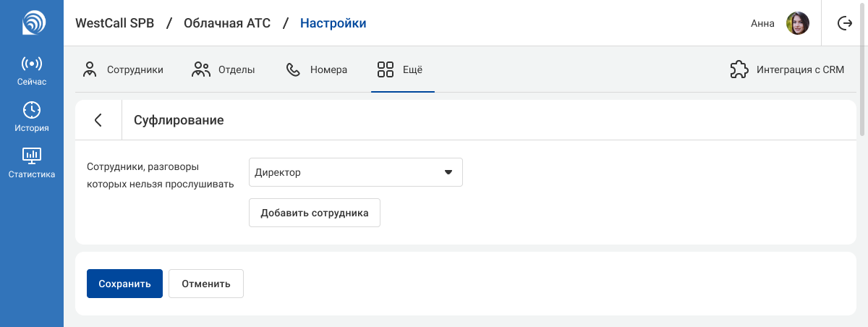
Task: Click the Облачная АТС breadcrumb link
Action: point(227,23)
